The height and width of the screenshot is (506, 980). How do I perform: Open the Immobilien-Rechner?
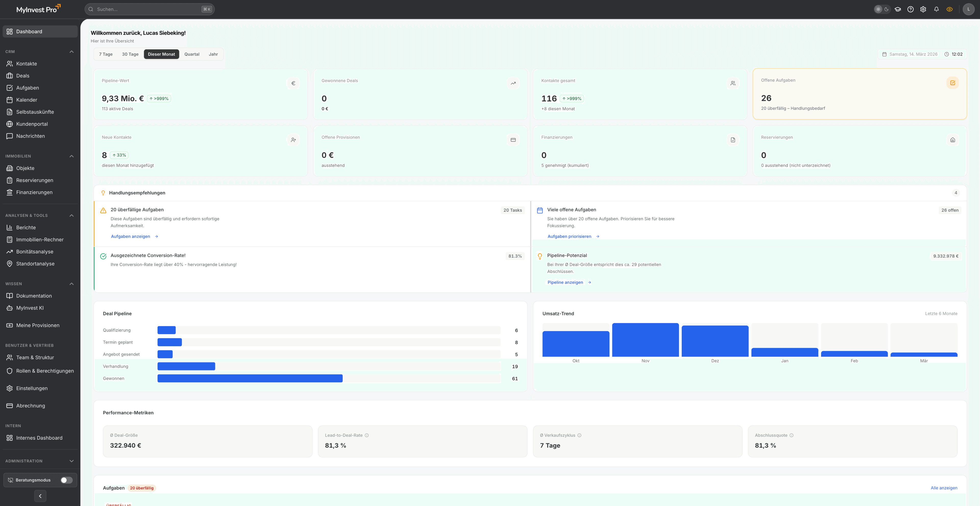click(40, 239)
